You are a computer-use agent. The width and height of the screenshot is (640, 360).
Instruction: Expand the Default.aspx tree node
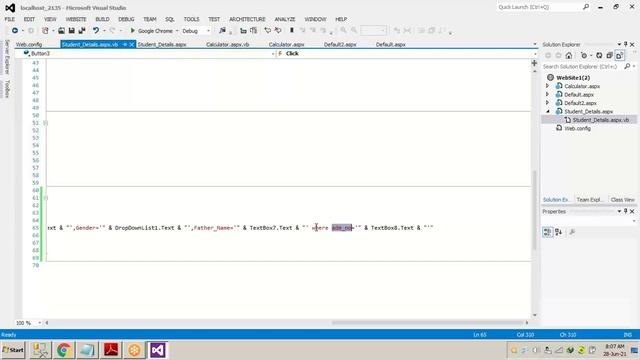(x=548, y=95)
